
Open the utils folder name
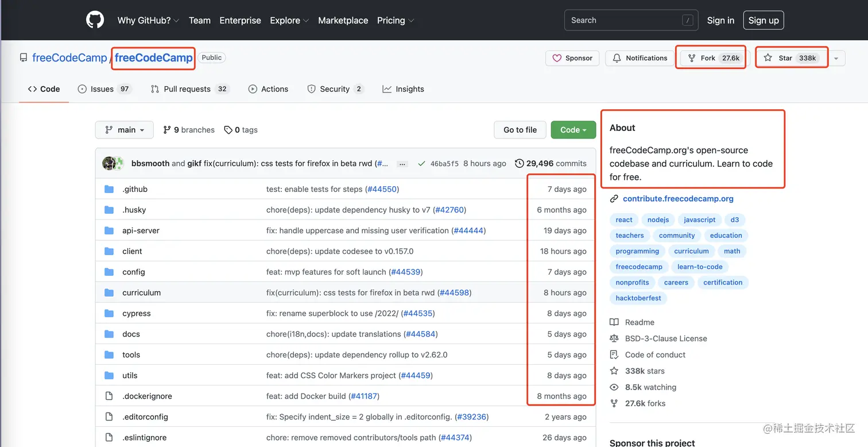tap(130, 375)
